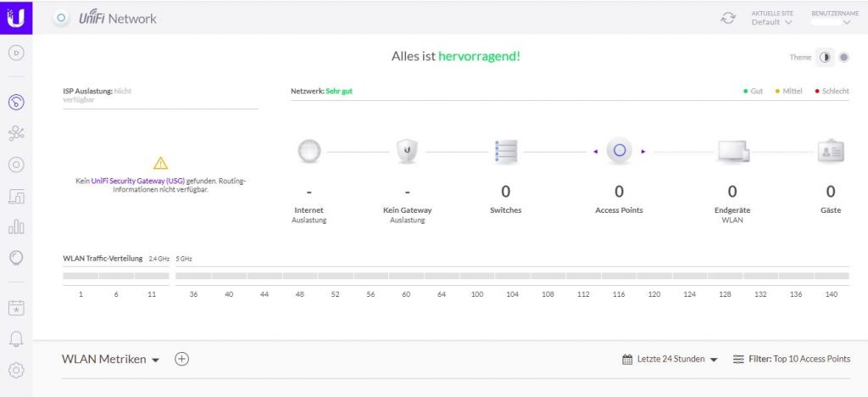Click the Schlecht legend entry
Image resolution: width=868 pixels, height=397 pixels.
point(832,92)
